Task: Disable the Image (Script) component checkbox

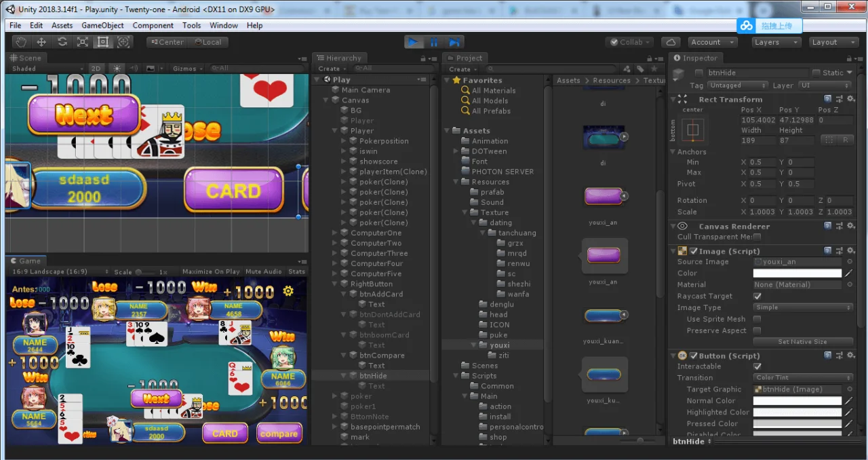Action: 694,251
